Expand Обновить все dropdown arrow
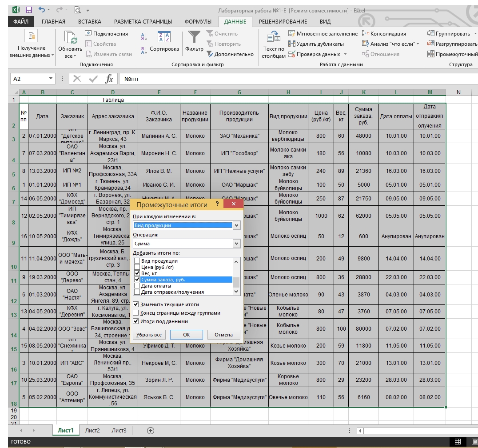This screenshot has height=448, width=478. click(x=75, y=56)
